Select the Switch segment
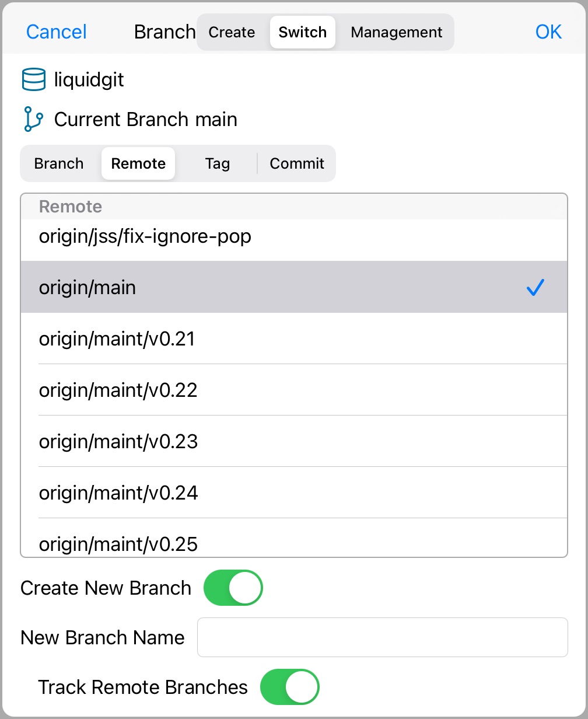The image size is (588, 719). tap(302, 32)
